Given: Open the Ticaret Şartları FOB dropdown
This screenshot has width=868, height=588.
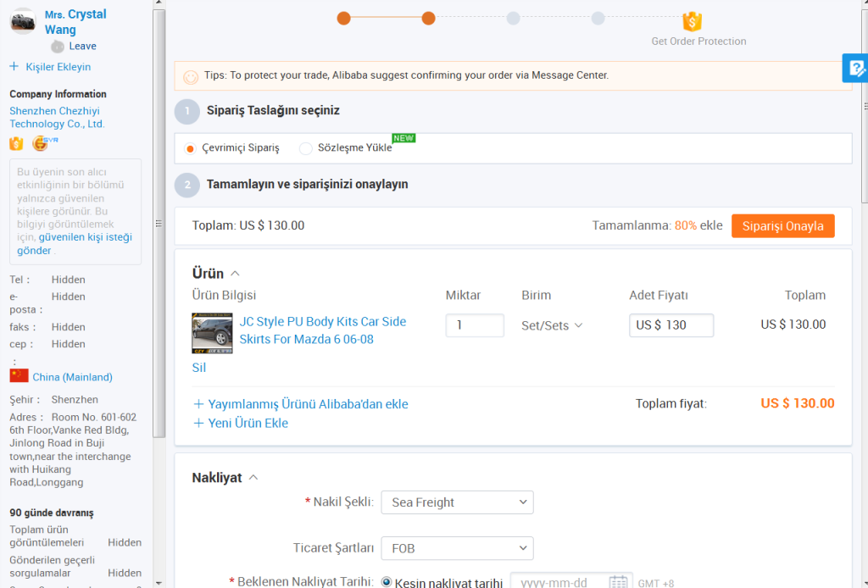Looking at the screenshot, I should click(457, 548).
